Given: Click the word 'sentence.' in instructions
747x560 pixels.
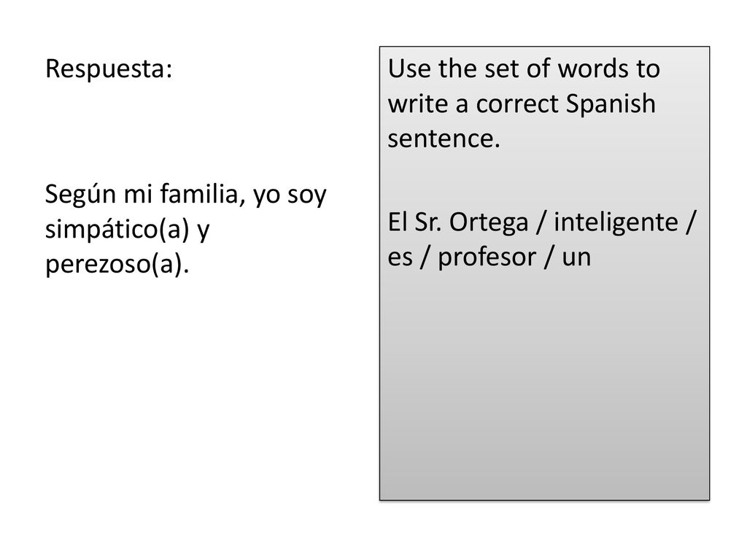Looking at the screenshot, I should pyautogui.click(x=444, y=139).
